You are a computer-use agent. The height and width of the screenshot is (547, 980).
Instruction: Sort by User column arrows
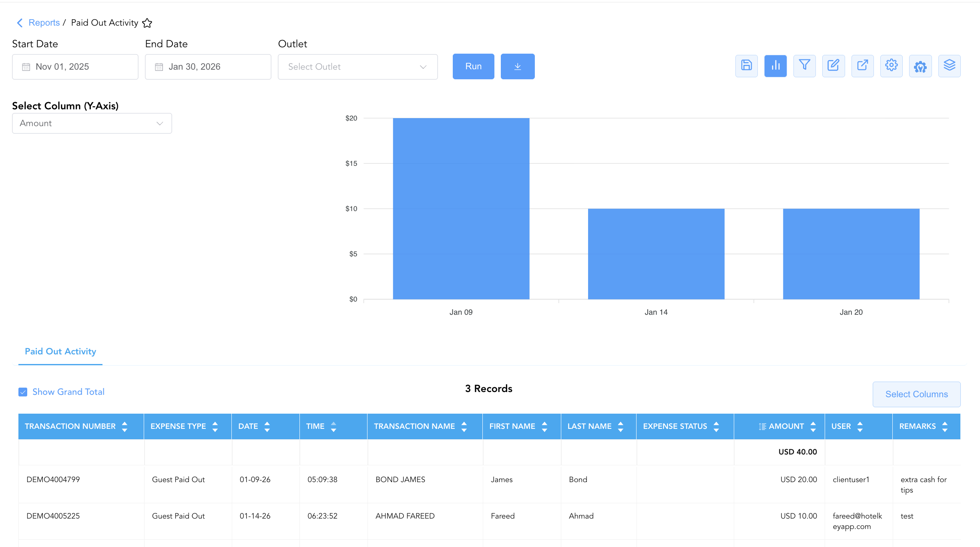(860, 426)
